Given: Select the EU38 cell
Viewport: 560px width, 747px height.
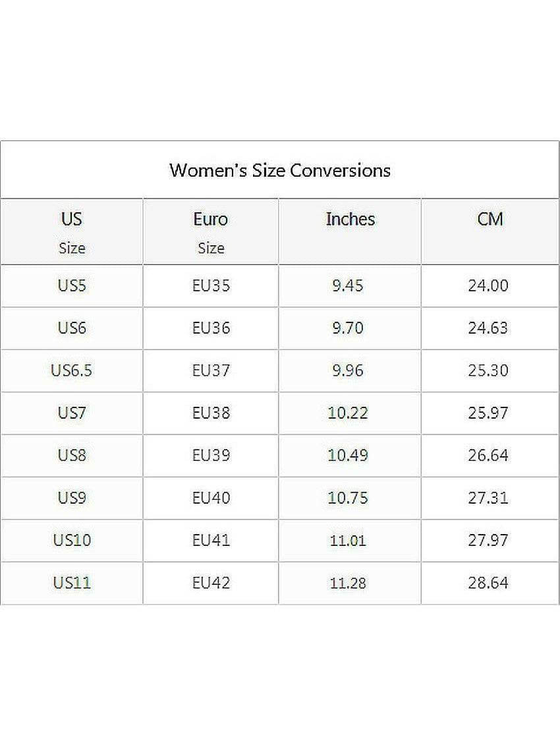Looking at the screenshot, I should click(x=211, y=413).
